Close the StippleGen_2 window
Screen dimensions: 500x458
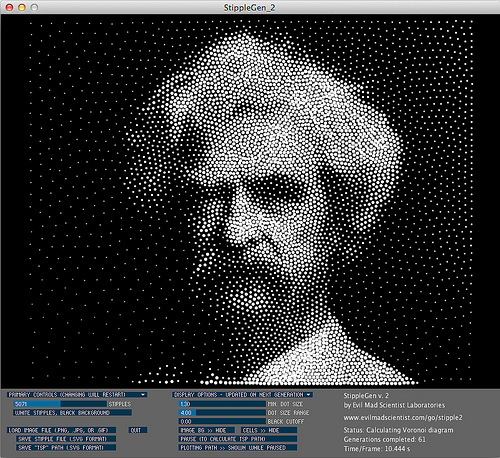(x=9, y=7)
